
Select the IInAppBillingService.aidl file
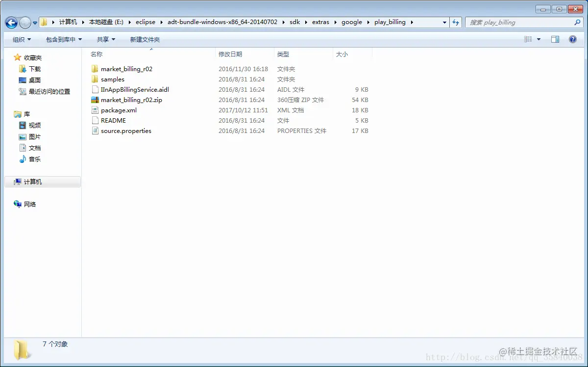[x=135, y=89]
